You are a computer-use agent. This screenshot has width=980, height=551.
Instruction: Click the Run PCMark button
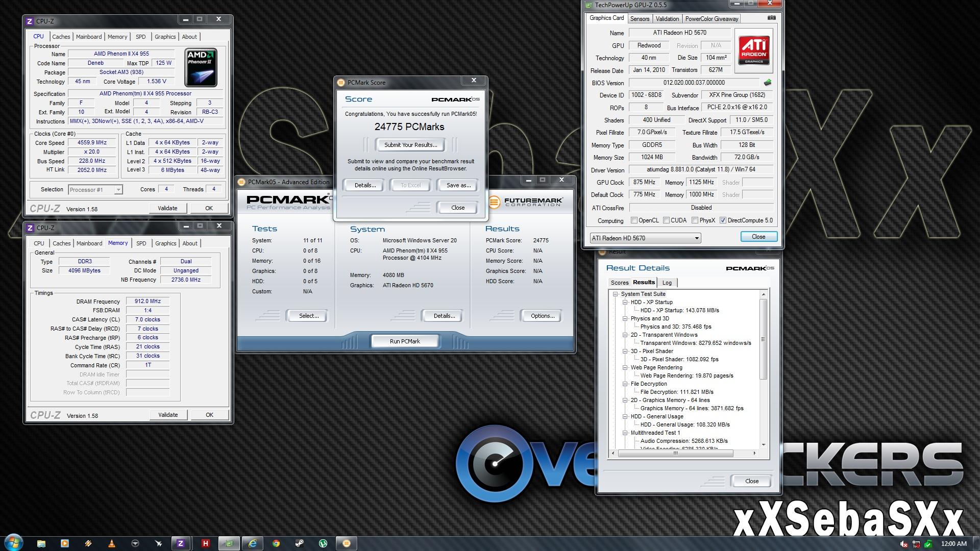tap(405, 341)
